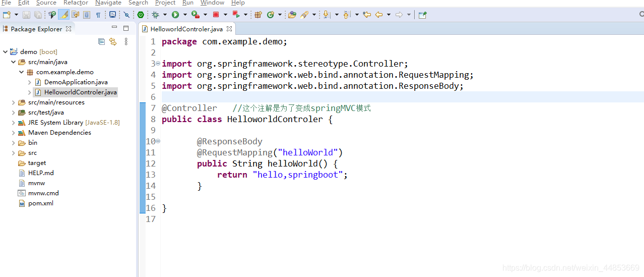Screen dimensions: 644x277
Task: Toggle the Java editor breadcrumb
Action: tap(52, 15)
